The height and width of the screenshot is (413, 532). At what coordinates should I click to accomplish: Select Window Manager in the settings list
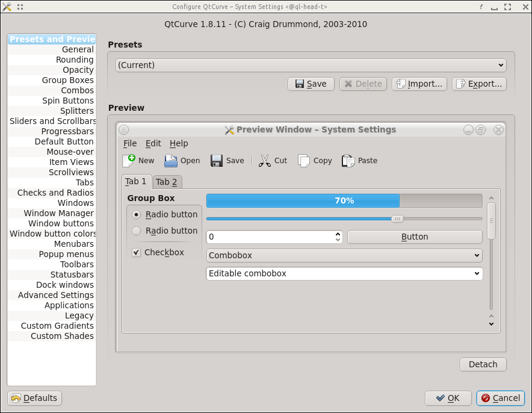coord(59,213)
